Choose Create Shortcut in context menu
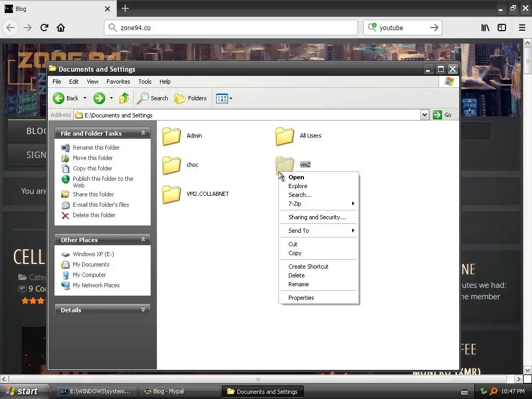The height and width of the screenshot is (399, 532). pyautogui.click(x=318, y=267)
